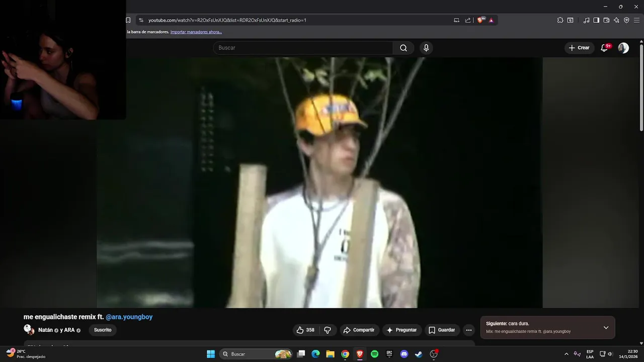Like the video showing 358 likes

(305, 330)
